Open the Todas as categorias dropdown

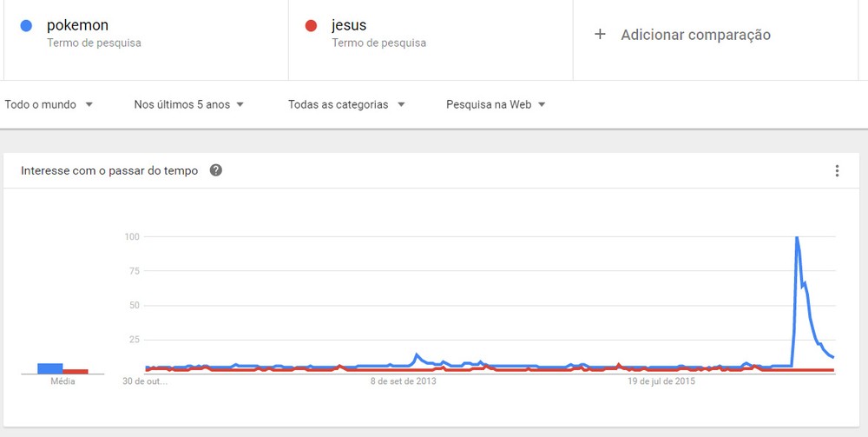[x=346, y=104]
